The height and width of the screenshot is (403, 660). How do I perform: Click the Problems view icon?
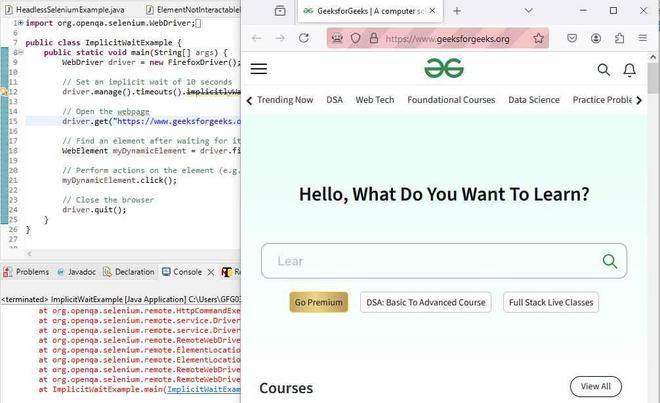7,272
